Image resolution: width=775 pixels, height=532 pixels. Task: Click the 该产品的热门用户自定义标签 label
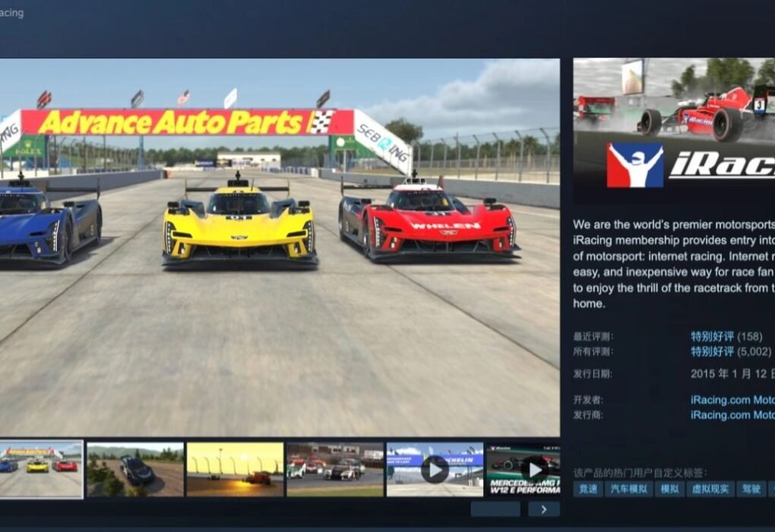click(x=641, y=473)
